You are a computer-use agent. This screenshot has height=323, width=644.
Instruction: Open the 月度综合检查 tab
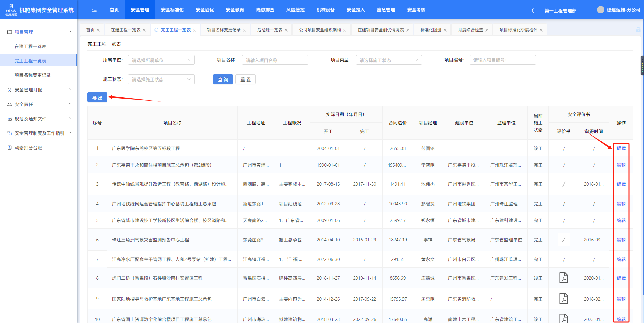click(470, 30)
